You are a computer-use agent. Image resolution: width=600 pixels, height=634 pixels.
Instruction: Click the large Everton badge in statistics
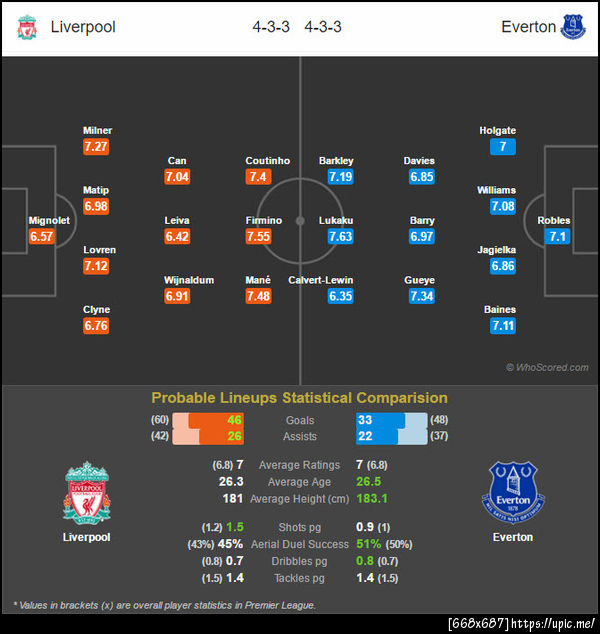[x=513, y=494]
